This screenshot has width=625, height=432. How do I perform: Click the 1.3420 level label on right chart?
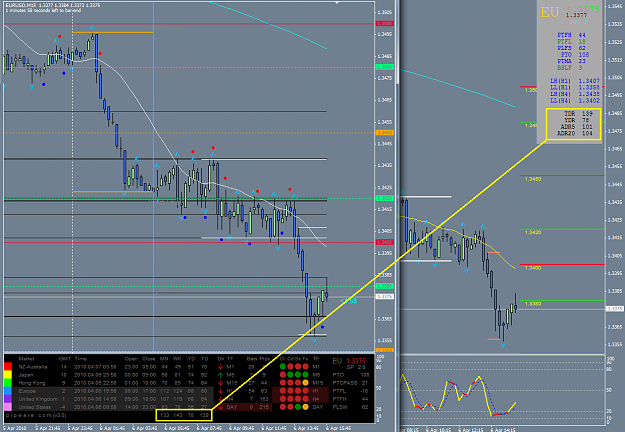[x=533, y=232]
